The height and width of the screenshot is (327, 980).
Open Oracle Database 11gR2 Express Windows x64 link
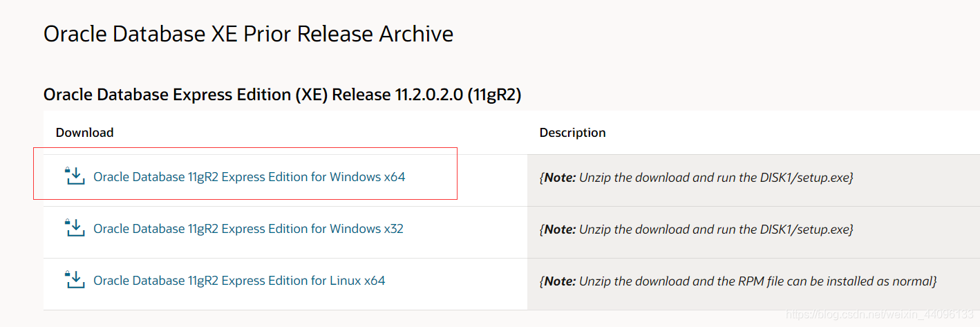pos(249,177)
